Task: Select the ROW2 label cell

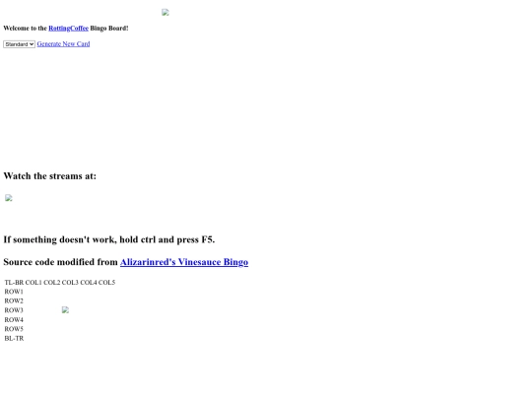Action: pos(14,300)
